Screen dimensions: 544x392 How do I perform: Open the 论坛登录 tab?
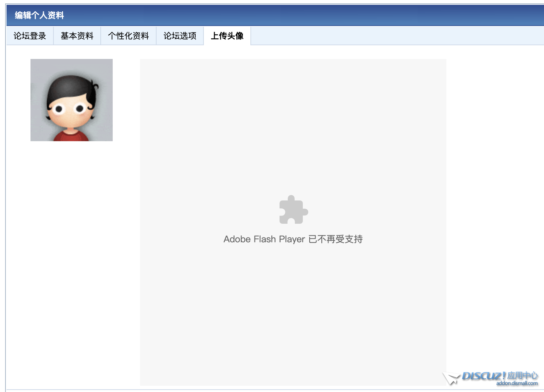(30, 36)
